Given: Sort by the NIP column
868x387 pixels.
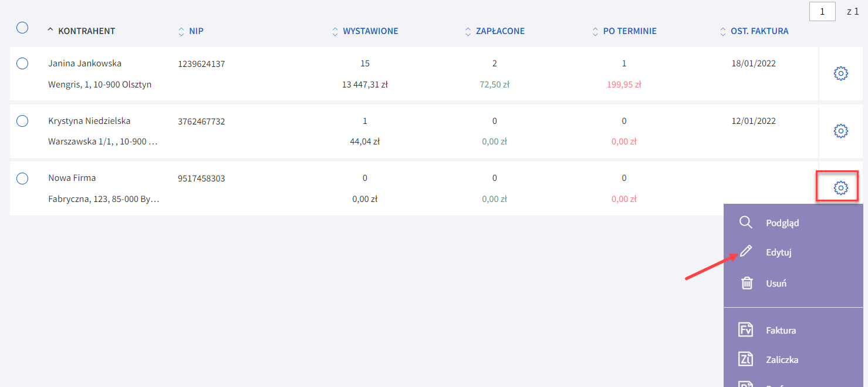Looking at the screenshot, I should pos(196,31).
